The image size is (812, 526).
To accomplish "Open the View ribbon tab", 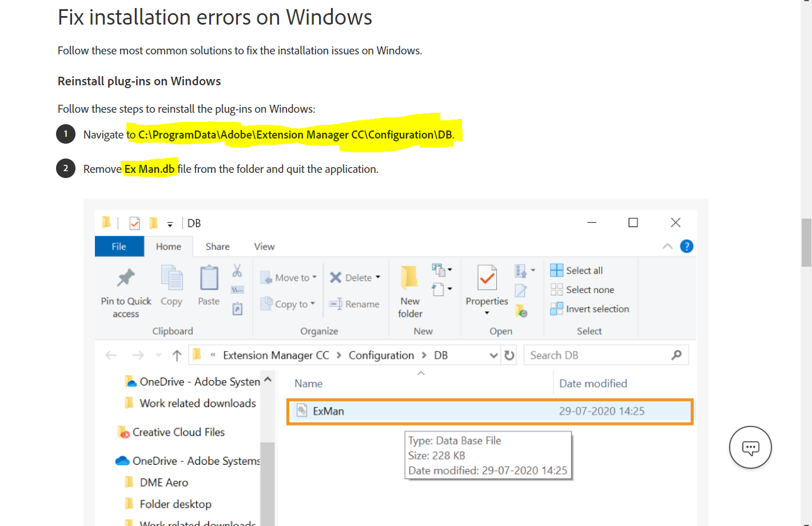I will click(264, 246).
